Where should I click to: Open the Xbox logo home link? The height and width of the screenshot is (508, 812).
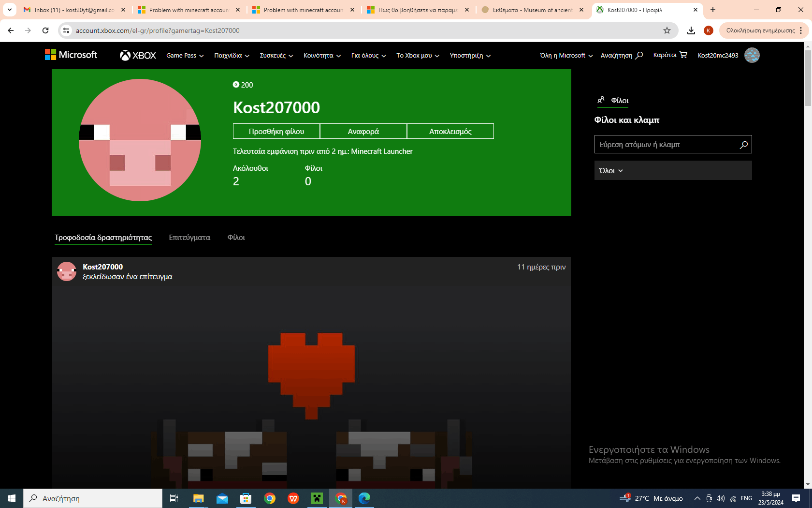pyautogui.click(x=138, y=56)
